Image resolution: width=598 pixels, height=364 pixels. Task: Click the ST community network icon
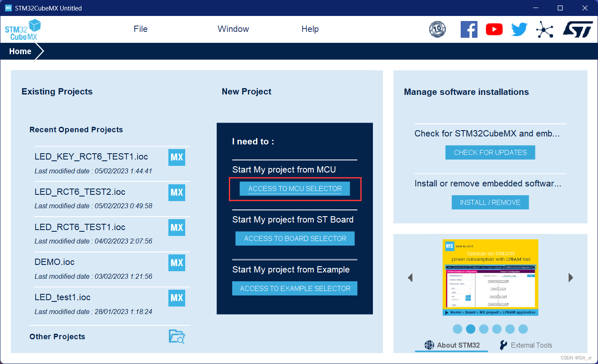(x=545, y=30)
